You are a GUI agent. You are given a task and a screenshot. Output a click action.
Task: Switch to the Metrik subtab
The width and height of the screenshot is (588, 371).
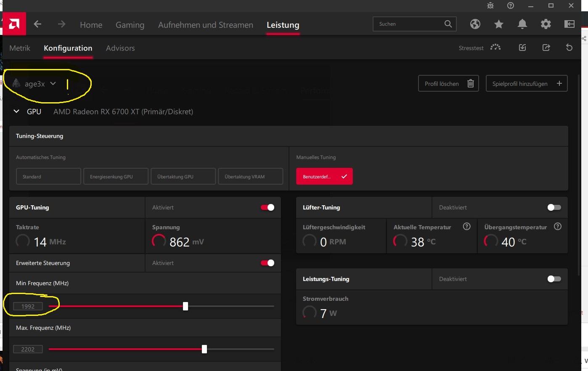coord(20,48)
